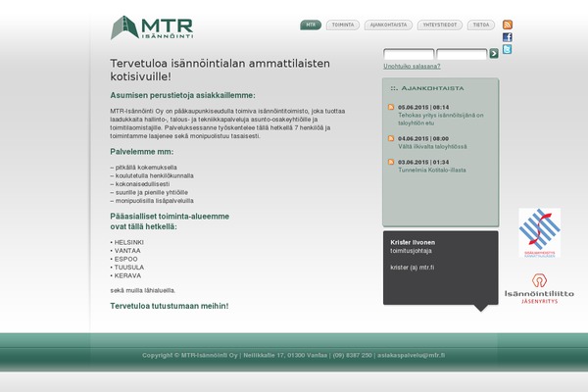Viewport: 588px width, 392px height.
Task: Focus the second login password field
Action: pos(462,54)
